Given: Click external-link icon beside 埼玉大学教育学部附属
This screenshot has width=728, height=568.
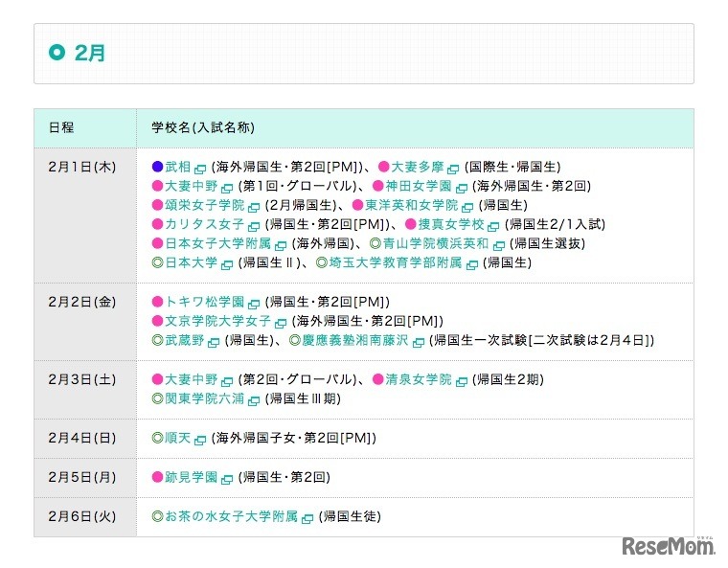Looking at the screenshot, I should coord(472,264).
